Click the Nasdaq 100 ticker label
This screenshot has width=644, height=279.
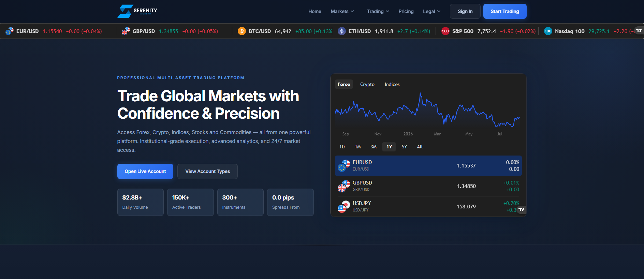pyautogui.click(x=570, y=31)
